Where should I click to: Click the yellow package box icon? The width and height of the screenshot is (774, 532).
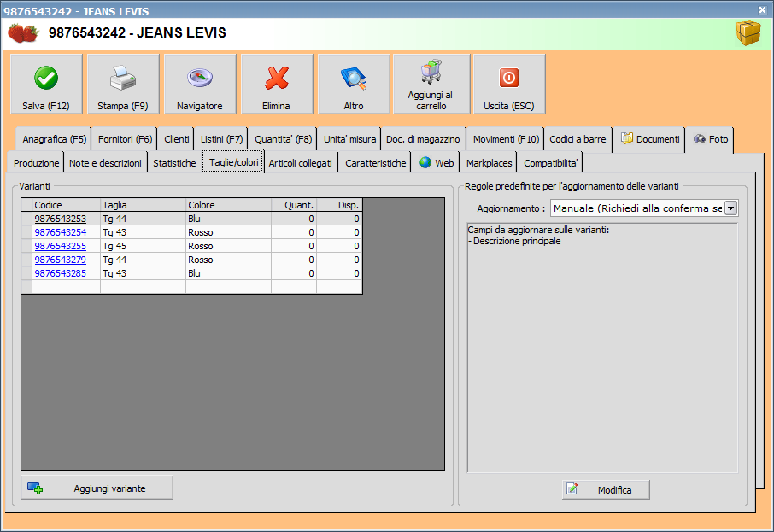(748, 33)
